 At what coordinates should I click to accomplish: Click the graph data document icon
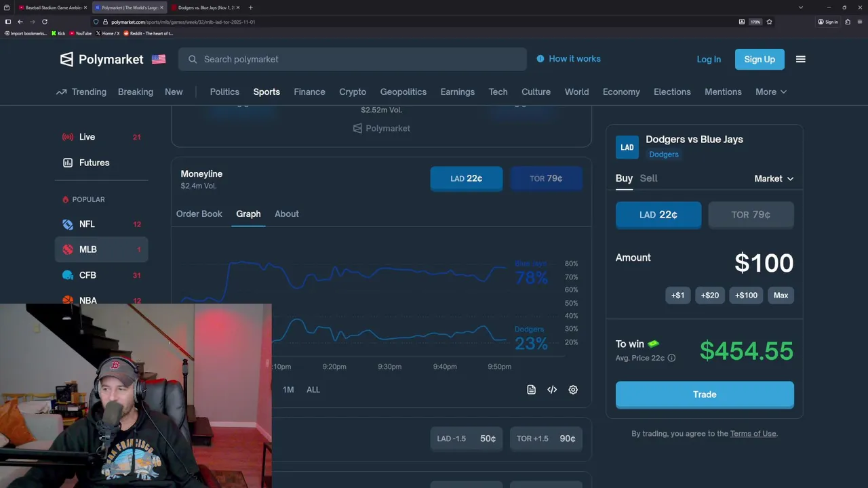(x=531, y=390)
